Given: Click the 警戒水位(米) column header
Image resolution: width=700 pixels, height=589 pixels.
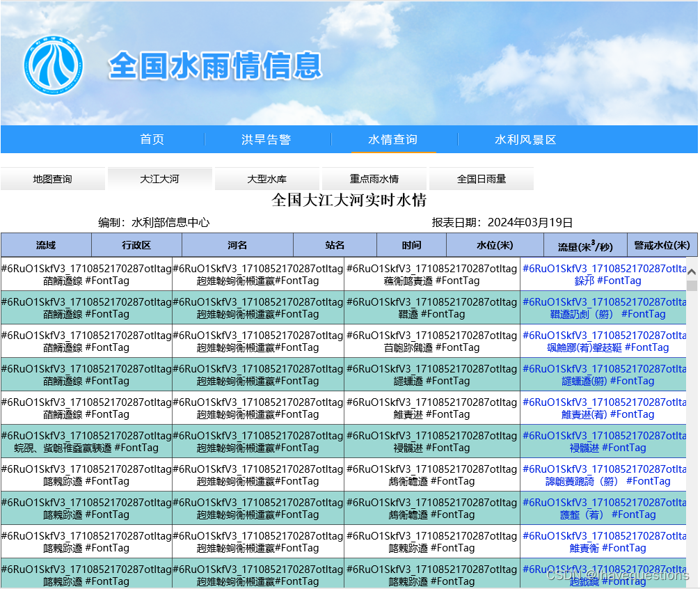Looking at the screenshot, I should pyautogui.click(x=662, y=245).
